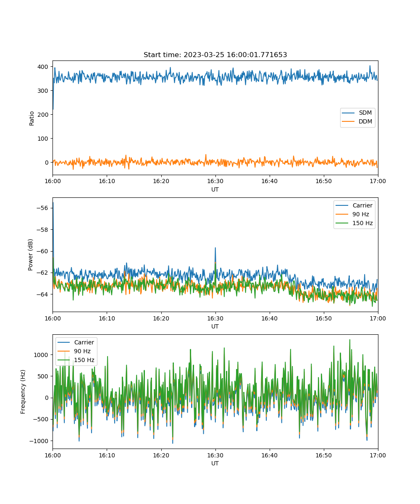Click the 16:30 time tick under the Frequency plot
This screenshot has width=420, height=504.
point(215,455)
